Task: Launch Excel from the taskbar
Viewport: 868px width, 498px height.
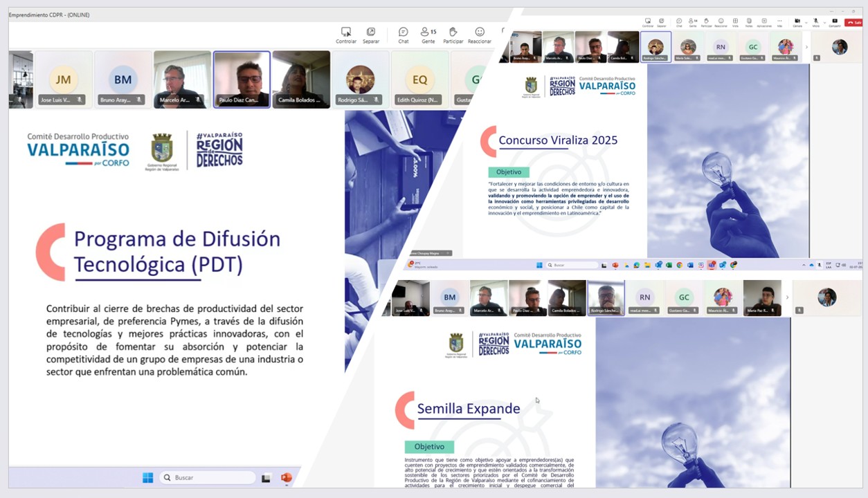Action: tap(669, 265)
